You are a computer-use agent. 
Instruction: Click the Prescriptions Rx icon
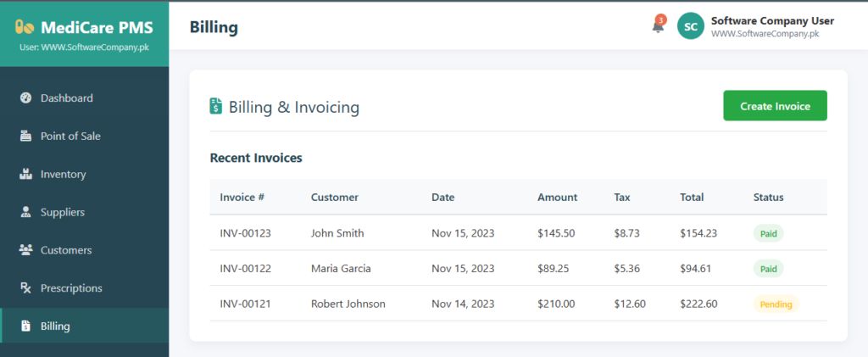pyautogui.click(x=25, y=288)
